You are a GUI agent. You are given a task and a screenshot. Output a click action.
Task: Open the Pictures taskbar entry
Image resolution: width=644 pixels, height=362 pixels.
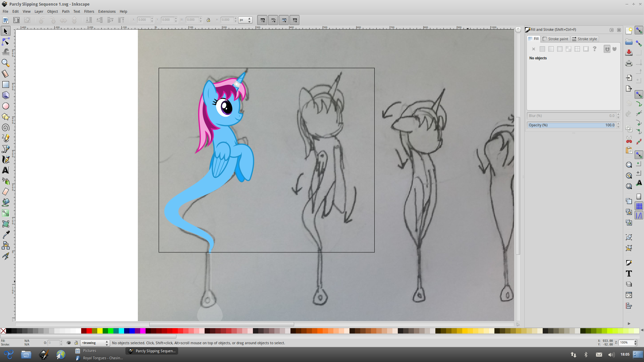(86, 351)
